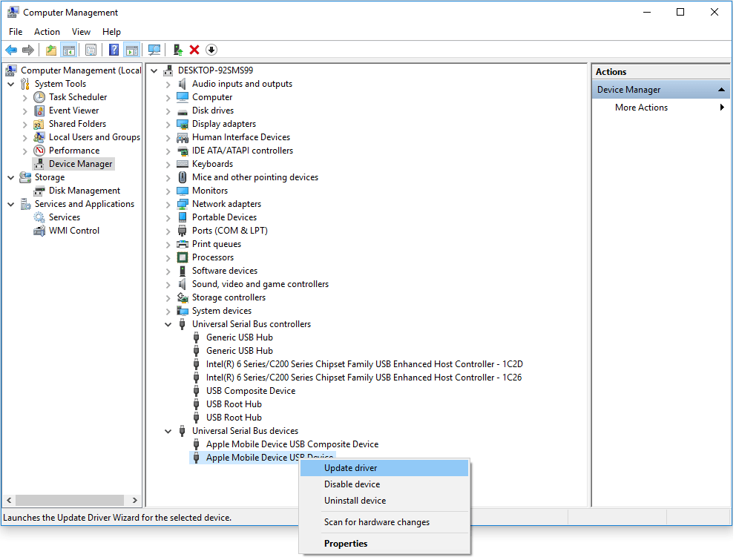
Task: Open the Action menu
Action: (x=47, y=32)
